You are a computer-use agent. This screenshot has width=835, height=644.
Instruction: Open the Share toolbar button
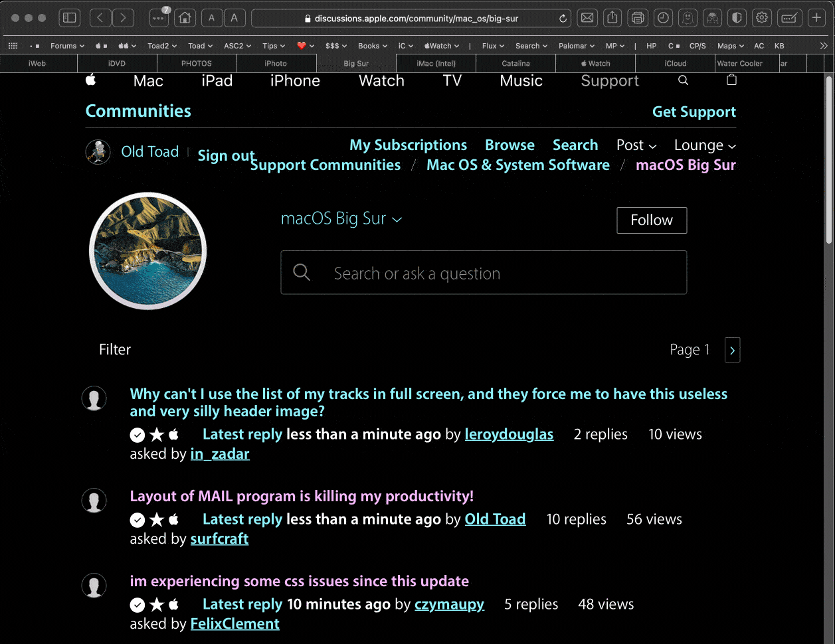(x=613, y=18)
